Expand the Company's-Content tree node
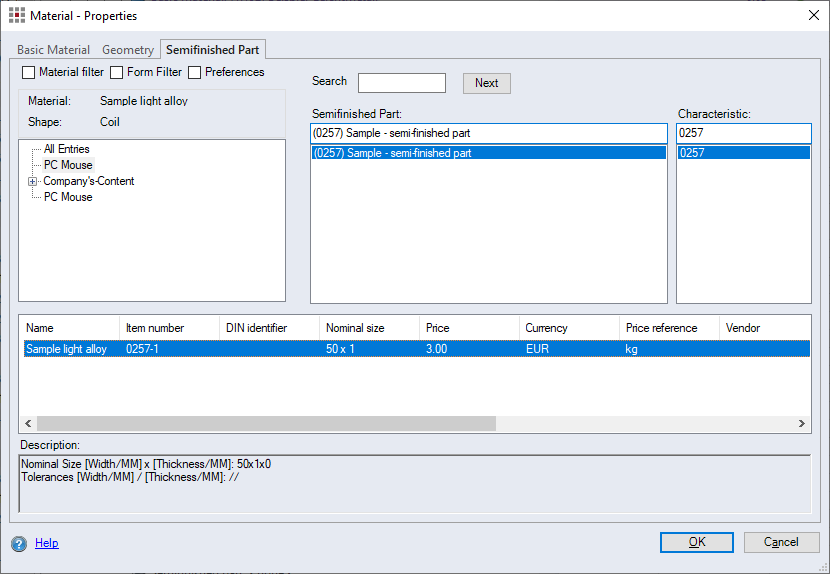 pyautogui.click(x=33, y=182)
